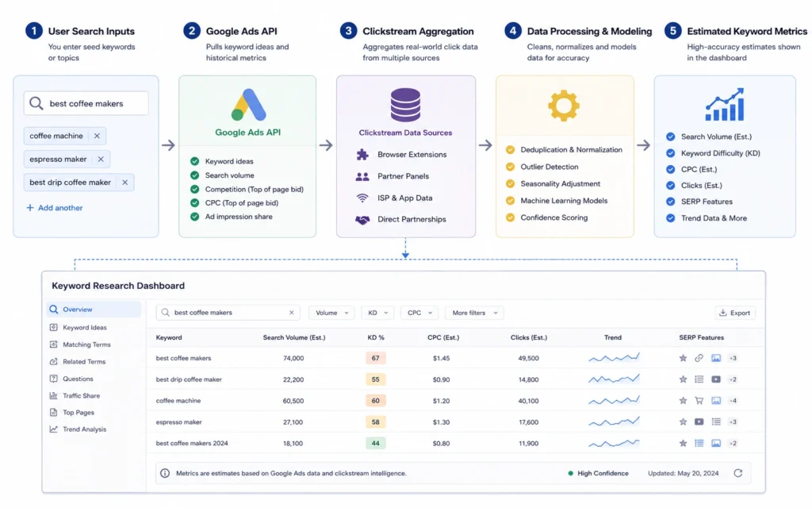Clear the dashboard search field X

[292, 313]
